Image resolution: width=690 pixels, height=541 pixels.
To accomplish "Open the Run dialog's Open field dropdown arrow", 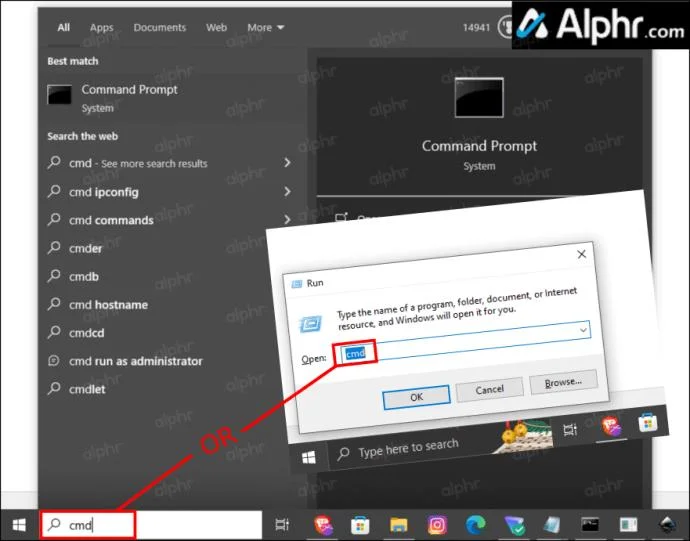I will point(584,330).
